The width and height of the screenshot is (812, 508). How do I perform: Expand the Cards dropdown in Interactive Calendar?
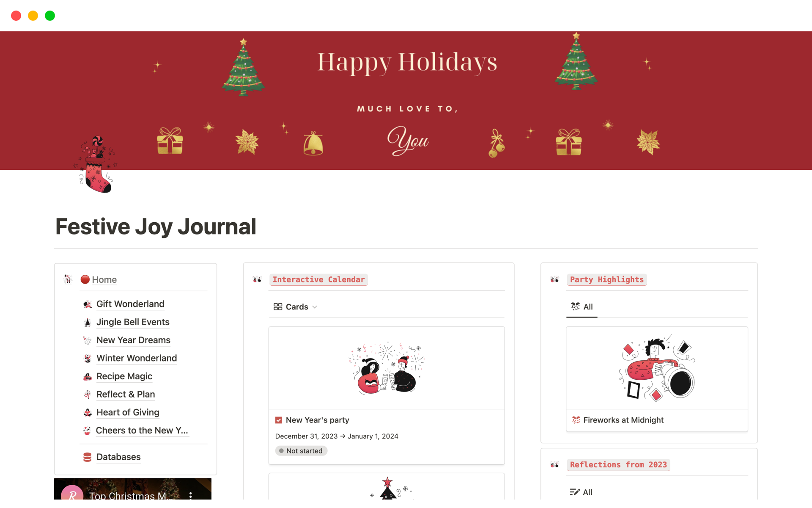313,306
